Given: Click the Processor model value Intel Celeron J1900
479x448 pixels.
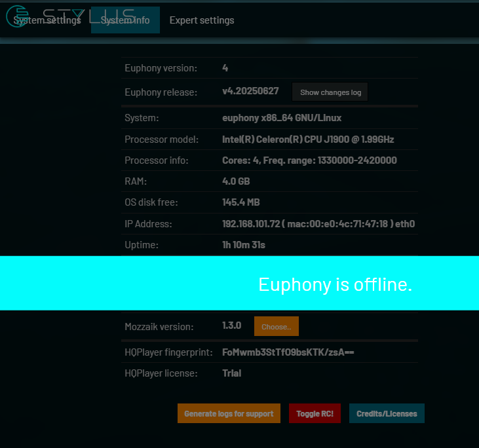Looking at the screenshot, I should coord(308,140).
